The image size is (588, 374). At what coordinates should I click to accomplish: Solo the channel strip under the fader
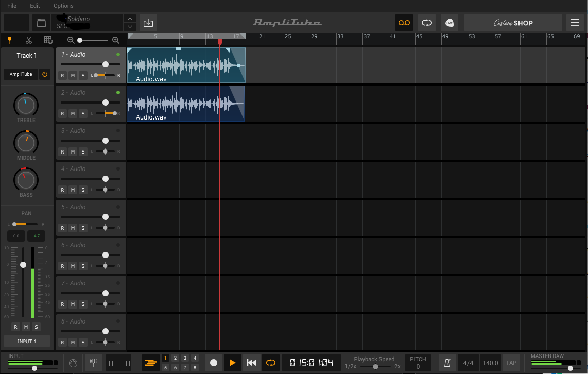point(36,327)
